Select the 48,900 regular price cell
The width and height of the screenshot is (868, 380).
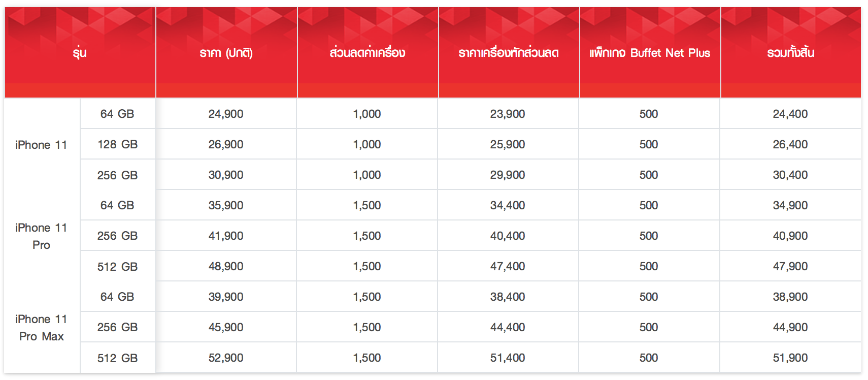[x=226, y=266]
